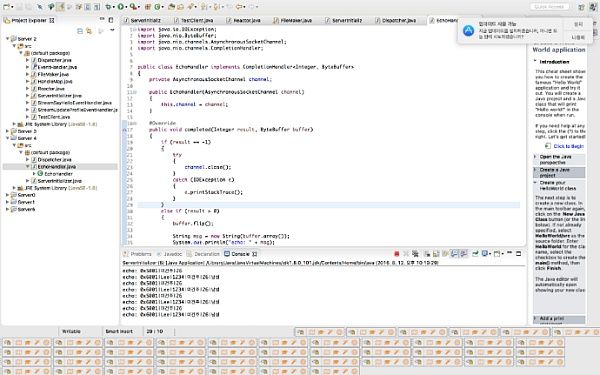
Task: Collapse the Server 2 project node
Action: (x=7, y=39)
